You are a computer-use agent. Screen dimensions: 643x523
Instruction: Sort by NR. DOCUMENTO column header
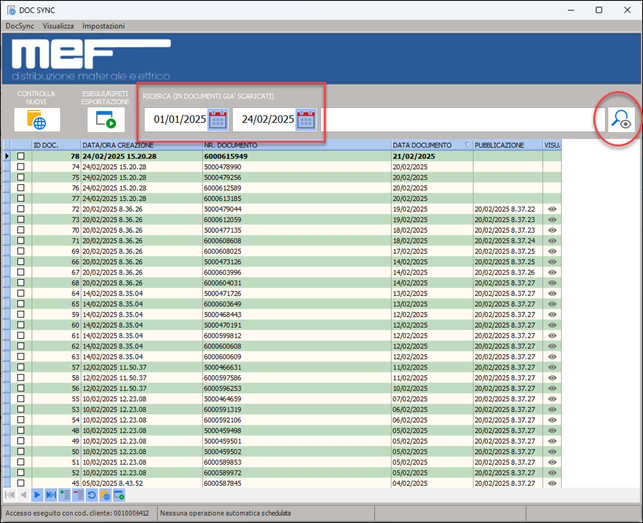[297, 145]
